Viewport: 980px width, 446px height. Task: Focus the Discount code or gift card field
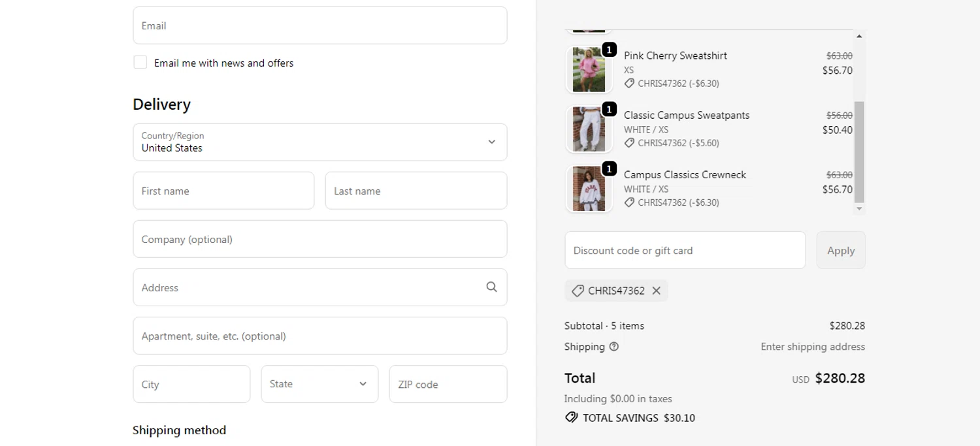(685, 250)
